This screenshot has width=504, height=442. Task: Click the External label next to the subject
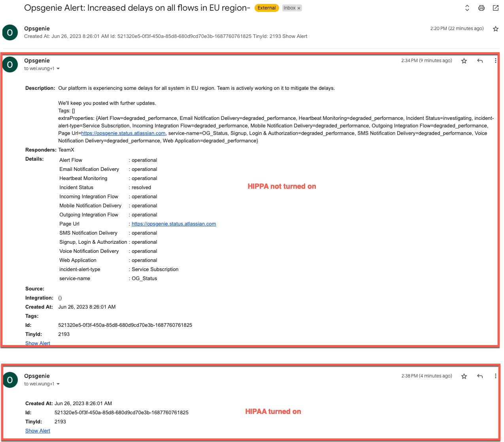click(x=266, y=8)
